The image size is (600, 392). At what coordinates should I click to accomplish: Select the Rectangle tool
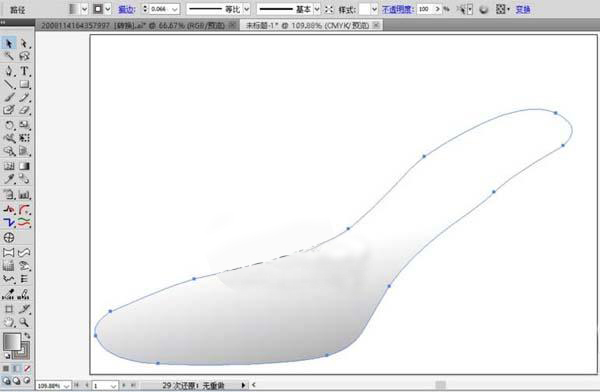pos(24,84)
